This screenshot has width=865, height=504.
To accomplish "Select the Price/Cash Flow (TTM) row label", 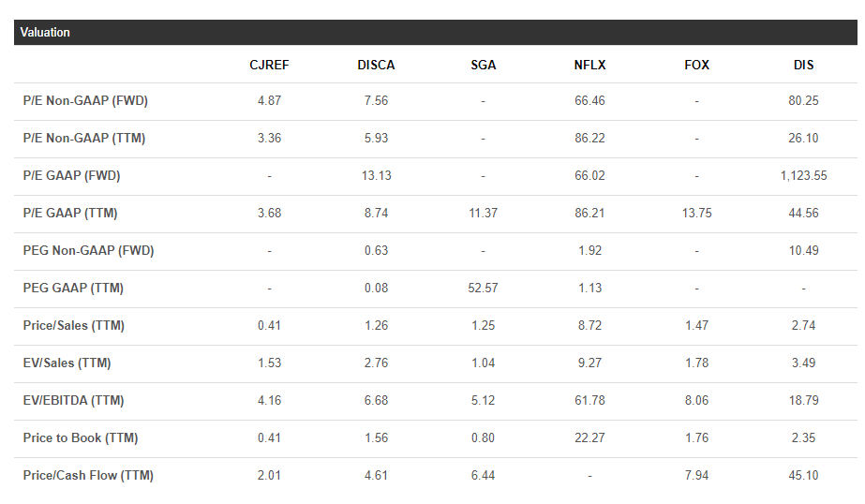I will [x=88, y=476].
